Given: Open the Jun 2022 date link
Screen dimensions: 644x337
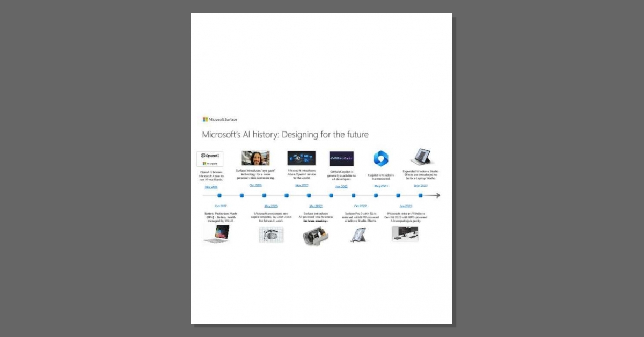Looking at the screenshot, I should coord(341,187).
